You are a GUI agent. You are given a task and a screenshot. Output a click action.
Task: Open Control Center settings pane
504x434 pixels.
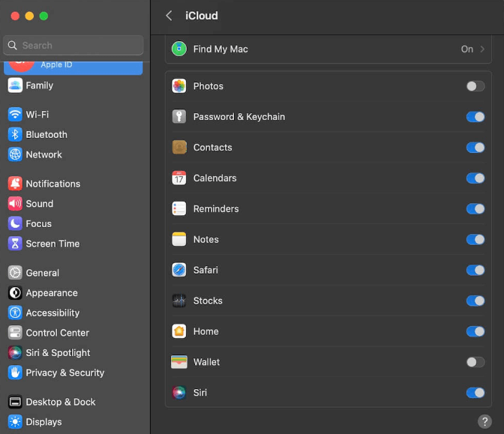coord(57,333)
